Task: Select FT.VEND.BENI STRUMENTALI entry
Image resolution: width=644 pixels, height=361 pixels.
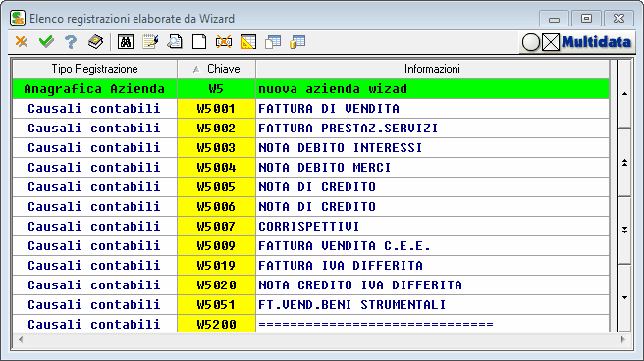Action: [432, 305]
